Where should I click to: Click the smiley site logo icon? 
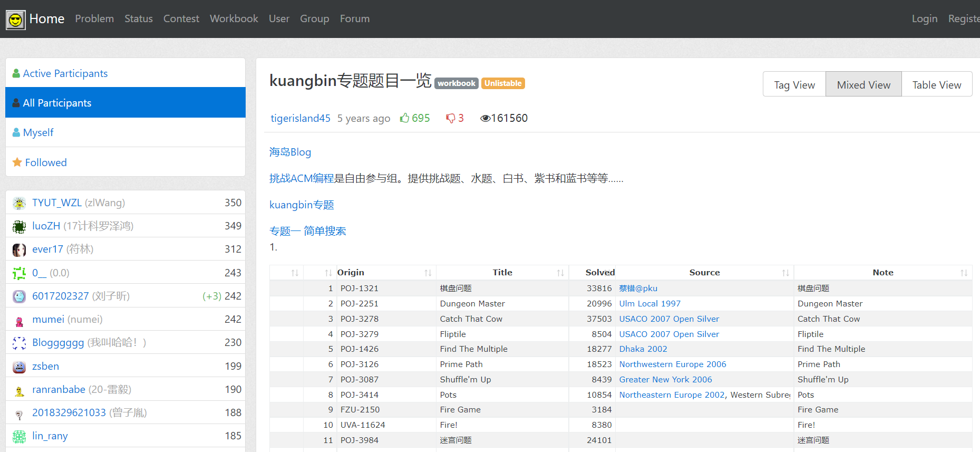point(16,20)
